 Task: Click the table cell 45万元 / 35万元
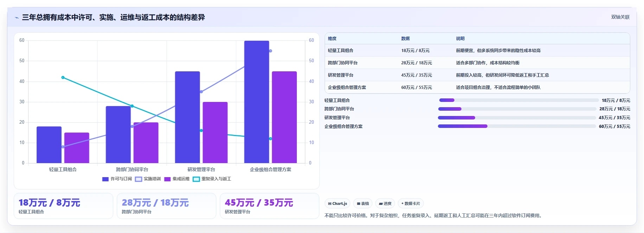click(416, 75)
